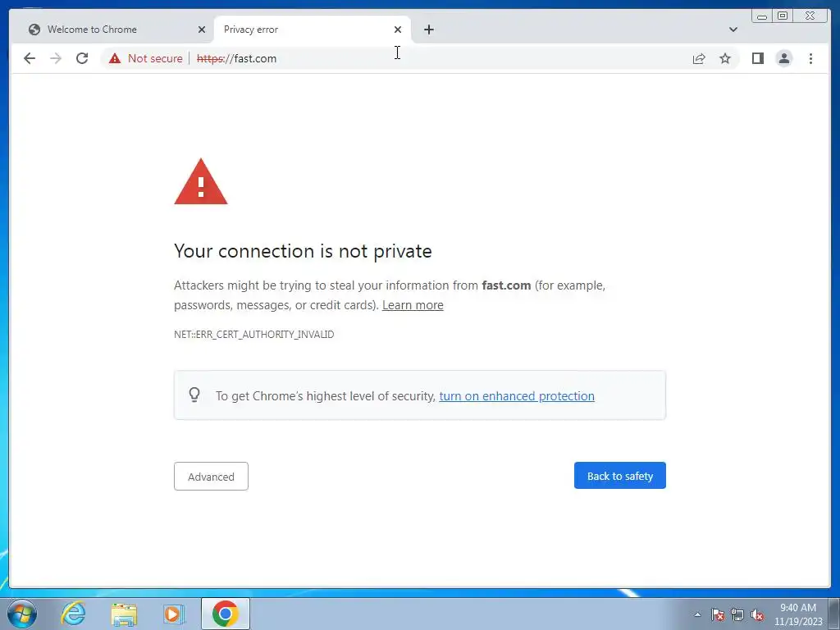Click Back to safety button

pyautogui.click(x=620, y=476)
